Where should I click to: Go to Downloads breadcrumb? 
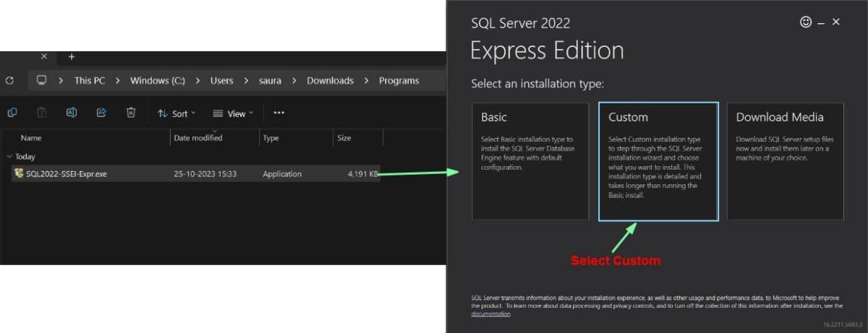tap(331, 80)
